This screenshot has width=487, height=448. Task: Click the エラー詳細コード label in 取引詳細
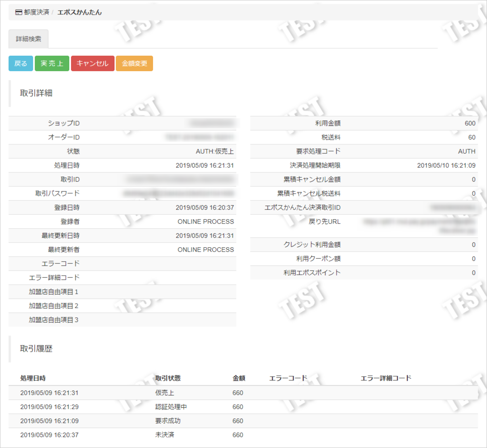pyautogui.click(x=54, y=278)
